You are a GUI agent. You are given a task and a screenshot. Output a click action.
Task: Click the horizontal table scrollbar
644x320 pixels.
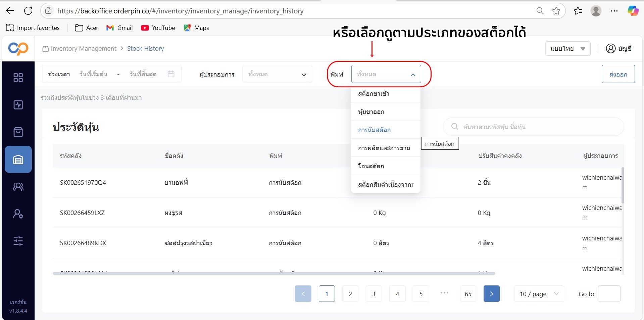click(x=274, y=273)
